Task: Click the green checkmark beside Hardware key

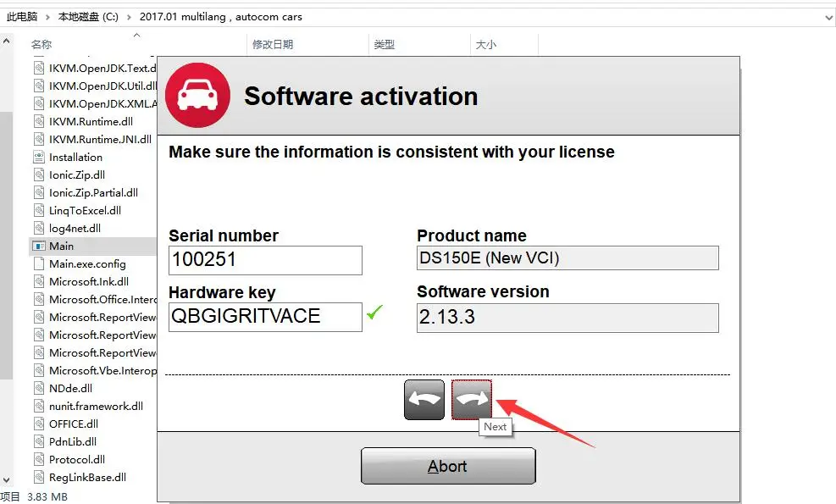Action: 374,313
